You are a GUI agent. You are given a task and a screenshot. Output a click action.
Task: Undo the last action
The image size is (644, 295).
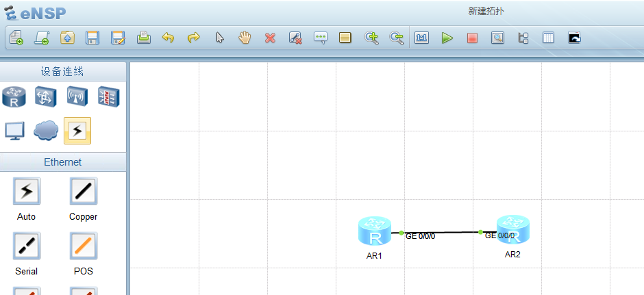pos(168,38)
